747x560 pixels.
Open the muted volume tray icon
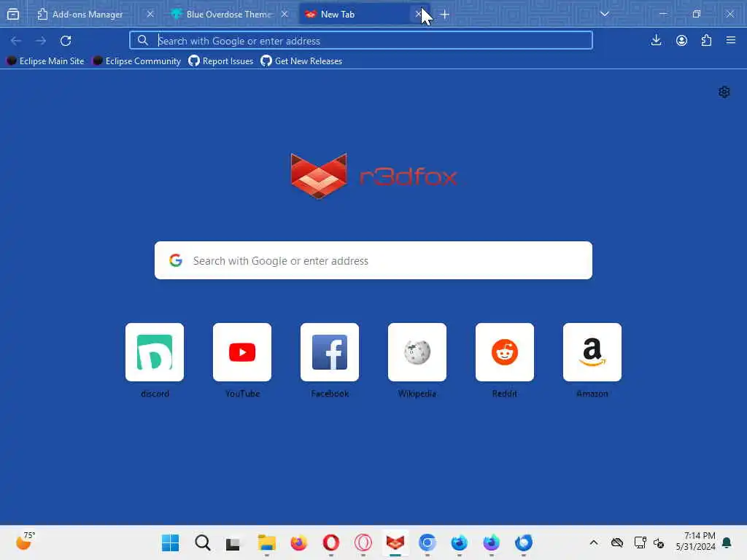coord(659,542)
